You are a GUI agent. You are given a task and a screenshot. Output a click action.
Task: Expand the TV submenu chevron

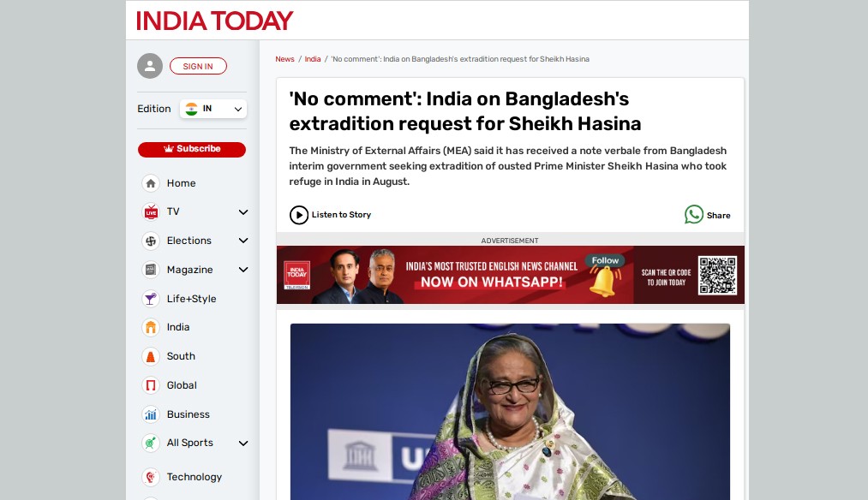click(243, 211)
